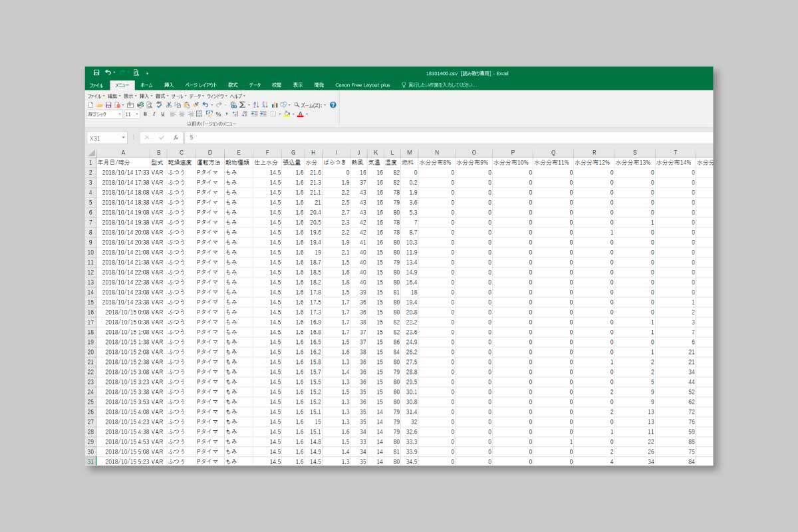Select the header cell 乾燥速度
Image resolution: width=798 pixels, height=532 pixels.
click(x=181, y=162)
